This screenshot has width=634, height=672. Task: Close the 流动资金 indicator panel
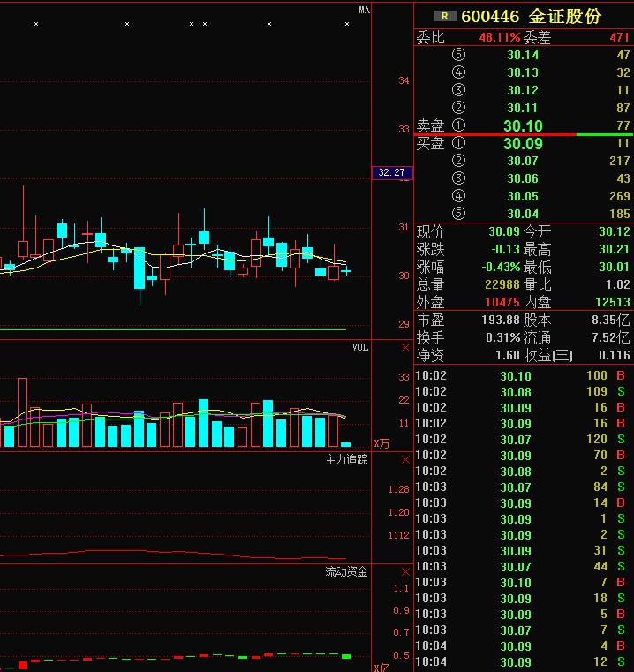point(405,572)
